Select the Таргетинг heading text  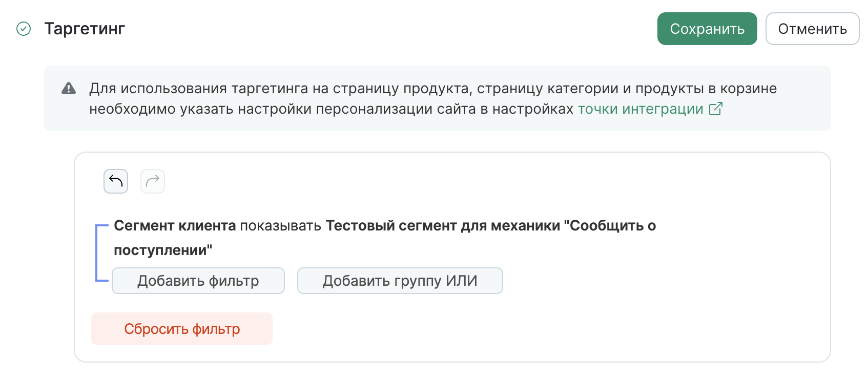click(x=85, y=29)
